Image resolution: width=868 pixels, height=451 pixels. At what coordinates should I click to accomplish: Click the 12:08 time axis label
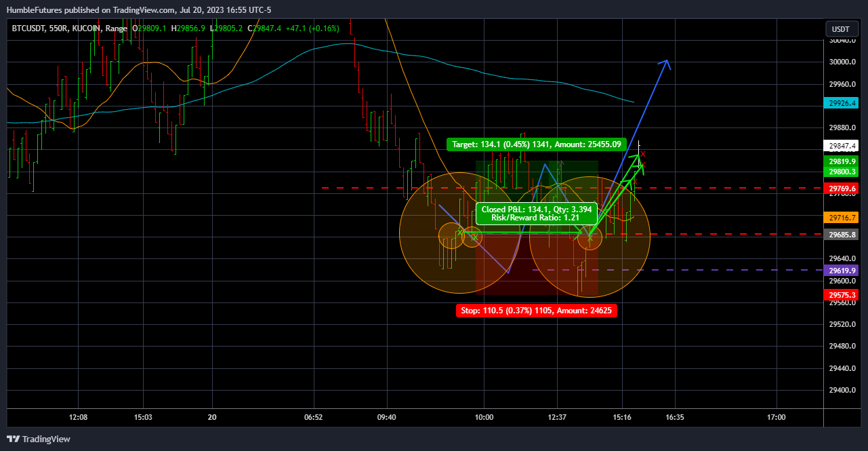click(79, 417)
